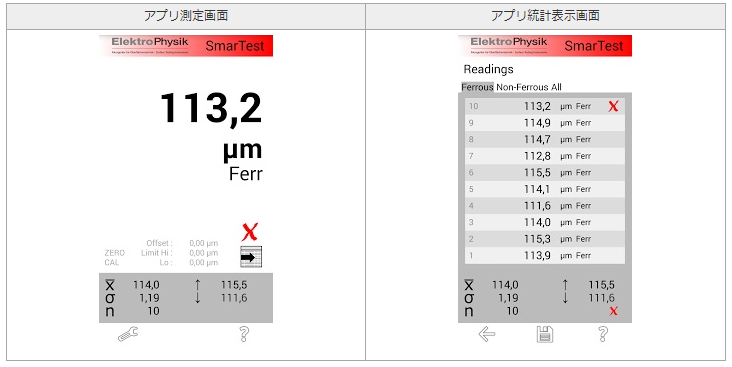732x367 pixels.
Task: Clear statistics with small red X
Action: 613,311
